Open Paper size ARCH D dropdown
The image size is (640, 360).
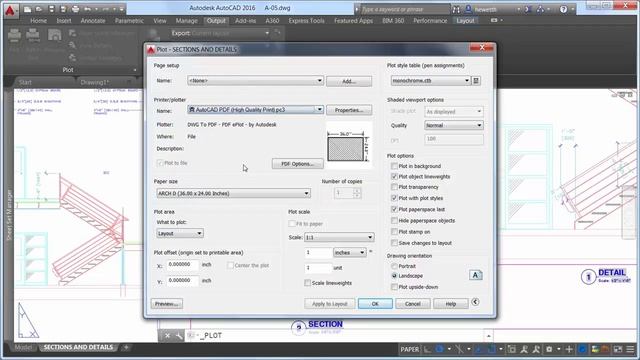(233, 193)
